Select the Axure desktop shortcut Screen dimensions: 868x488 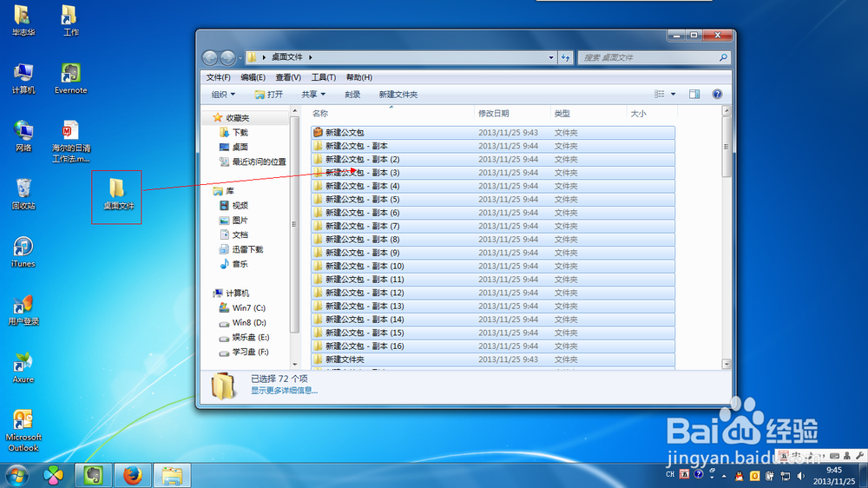click(x=23, y=368)
